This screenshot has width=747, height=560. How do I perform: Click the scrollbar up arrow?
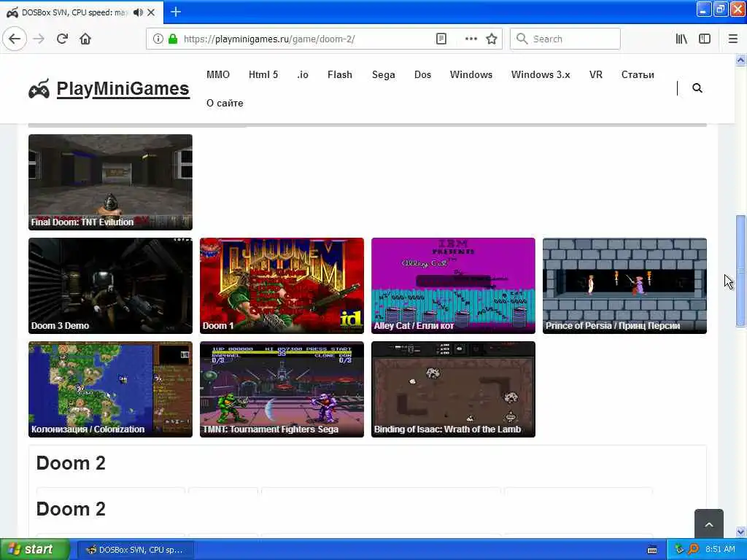coord(740,60)
